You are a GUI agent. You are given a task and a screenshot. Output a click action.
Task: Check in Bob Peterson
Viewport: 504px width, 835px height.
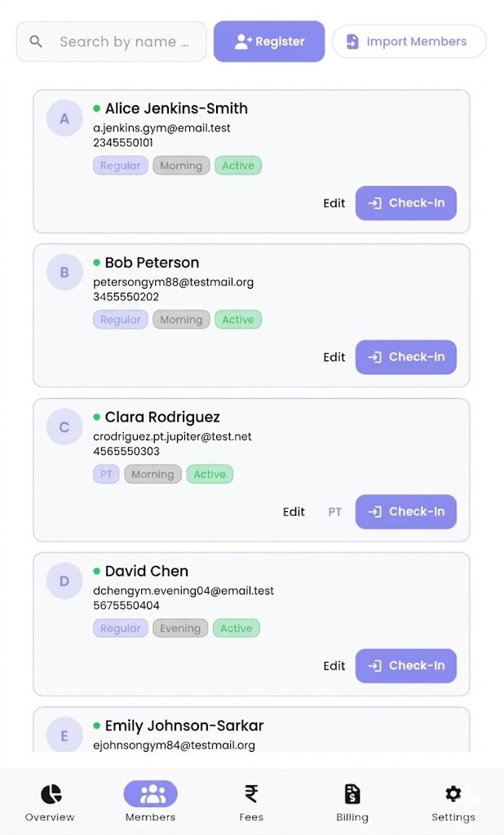(405, 357)
